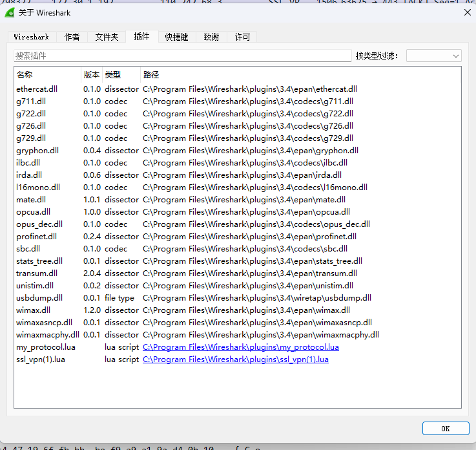Click version 1.0.0 of opcua.dll
The image size is (476, 450).
tap(92, 212)
